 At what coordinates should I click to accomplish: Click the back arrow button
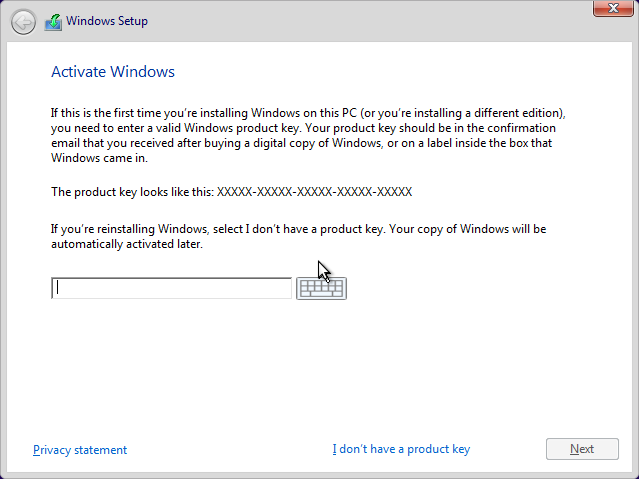click(23, 22)
